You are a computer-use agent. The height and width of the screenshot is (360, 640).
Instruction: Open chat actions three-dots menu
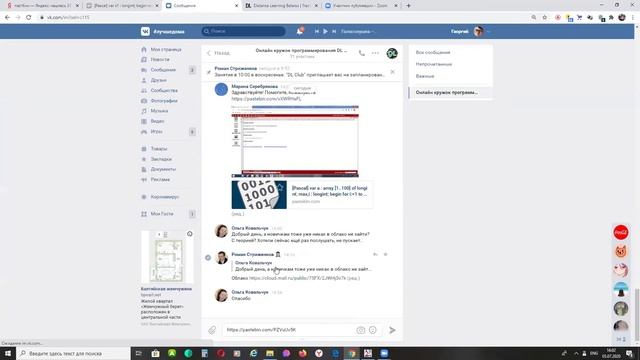coord(375,53)
